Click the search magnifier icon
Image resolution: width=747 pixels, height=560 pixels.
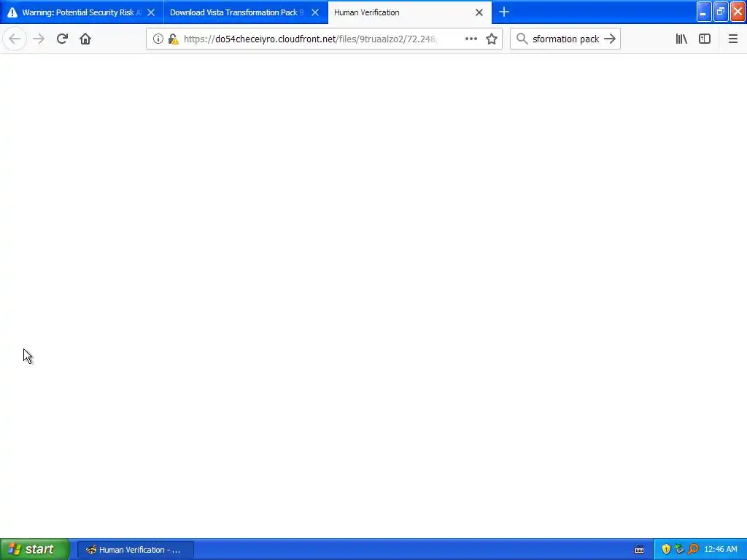tap(522, 39)
